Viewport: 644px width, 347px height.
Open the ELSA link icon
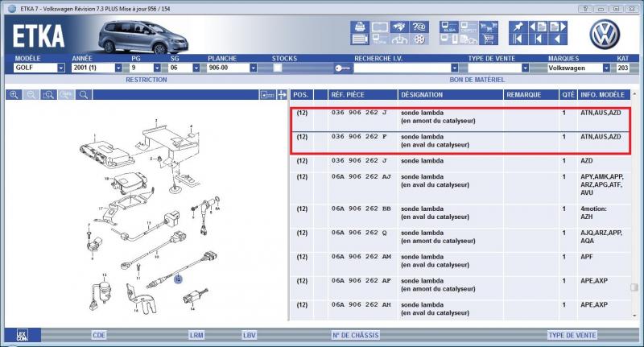(449, 27)
